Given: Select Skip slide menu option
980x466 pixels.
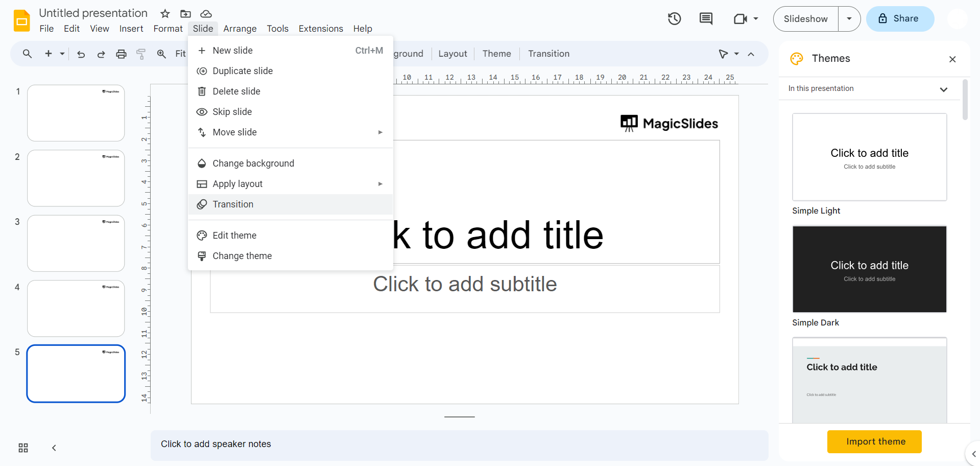Looking at the screenshot, I should (x=232, y=112).
